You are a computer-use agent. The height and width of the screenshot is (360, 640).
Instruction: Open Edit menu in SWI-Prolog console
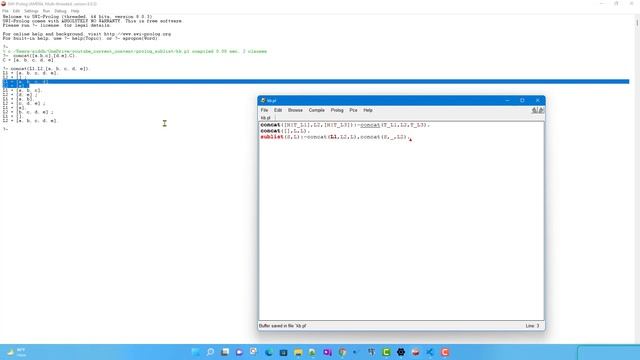pyautogui.click(x=16, y=11)
